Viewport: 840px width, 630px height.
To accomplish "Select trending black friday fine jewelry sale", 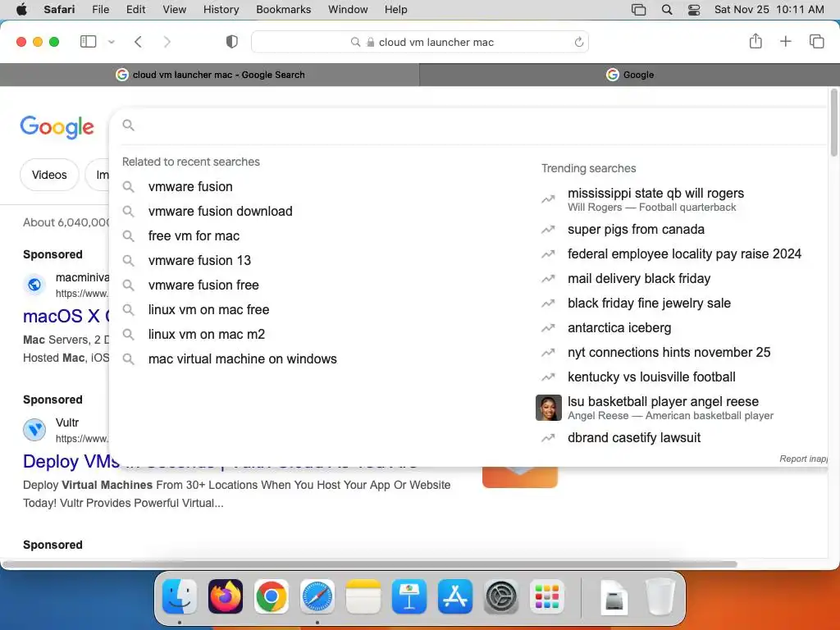I will coord(649,304).
